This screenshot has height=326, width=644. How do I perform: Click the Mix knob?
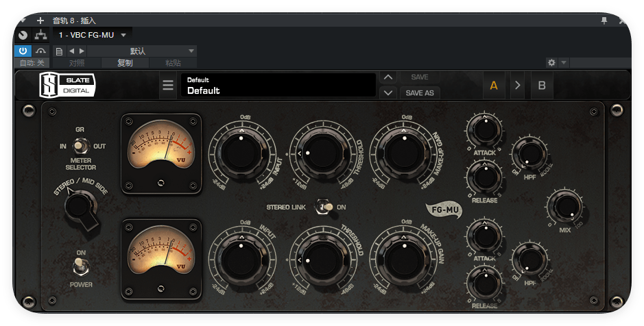click(566, 207)
